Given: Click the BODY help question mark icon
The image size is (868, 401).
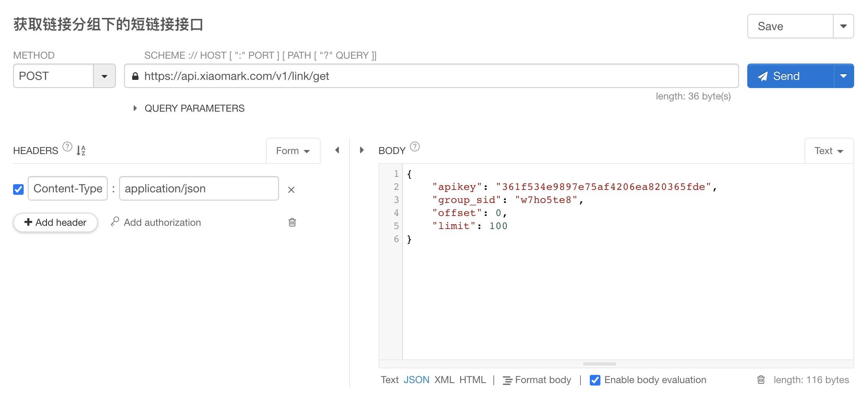Looking at the screenshot, I should tap(415, 147).
